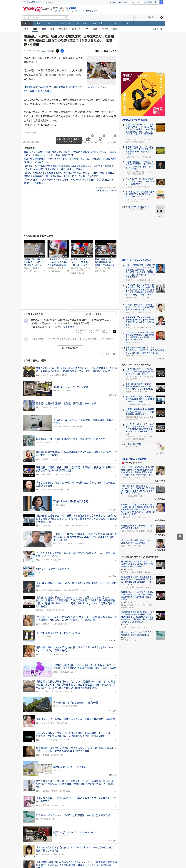Open the トップ tab
This screenshot has width=186, height=868.
(27, 24)
